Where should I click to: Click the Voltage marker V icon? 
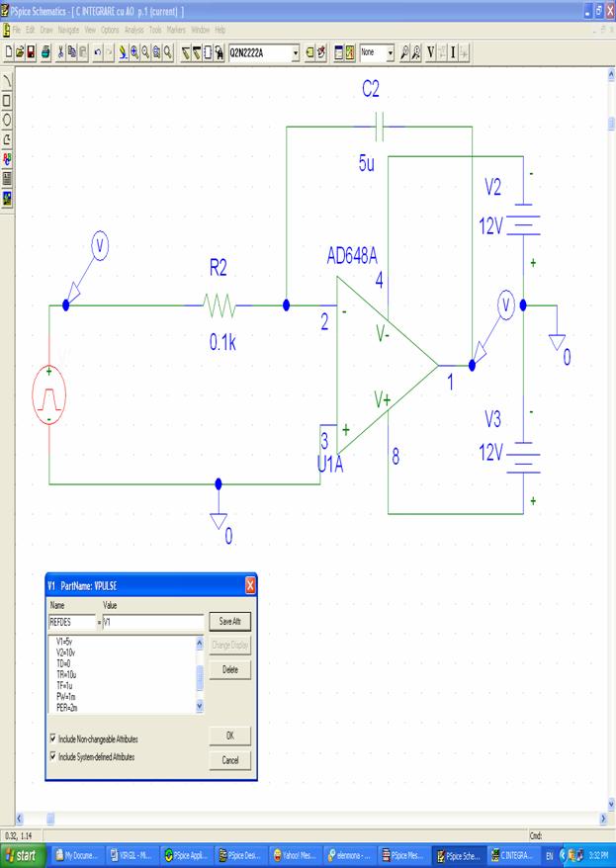[430, 49]
